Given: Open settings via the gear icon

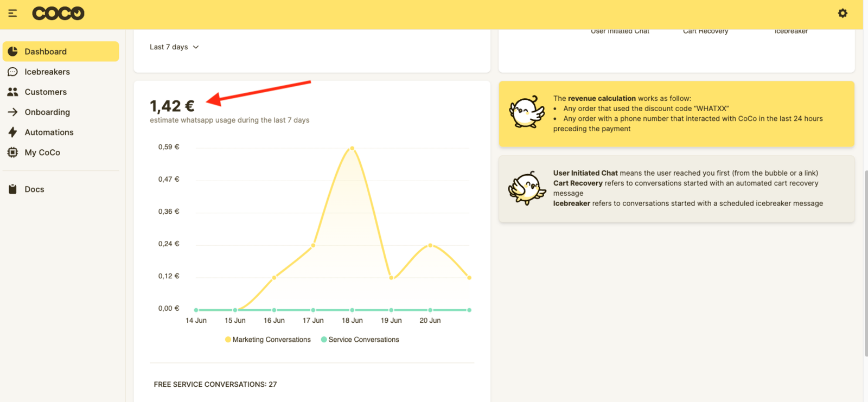Looking at the screenshot, I should [843, 13].
